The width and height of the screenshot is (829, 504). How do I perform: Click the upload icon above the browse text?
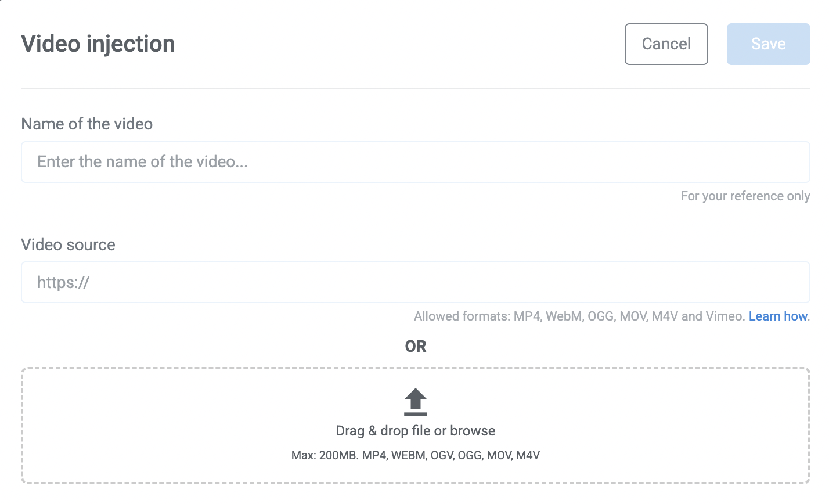click(415, 402)
